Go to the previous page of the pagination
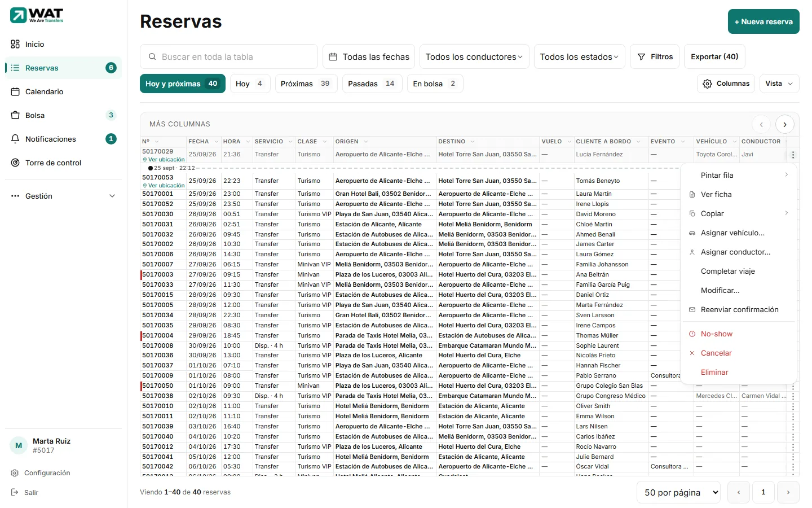Screen dimensions: 812x508 pos(739,492)
